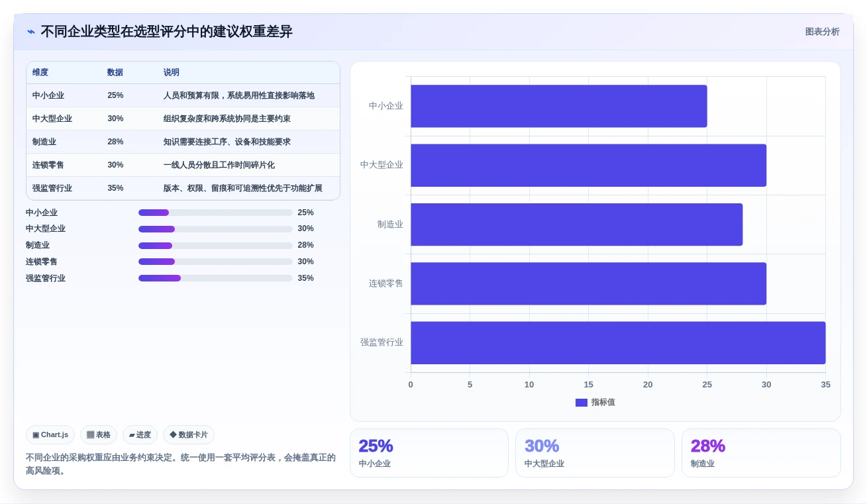Select the 进度 tag chip
867x504 pixels.
(x=140, y=434)
